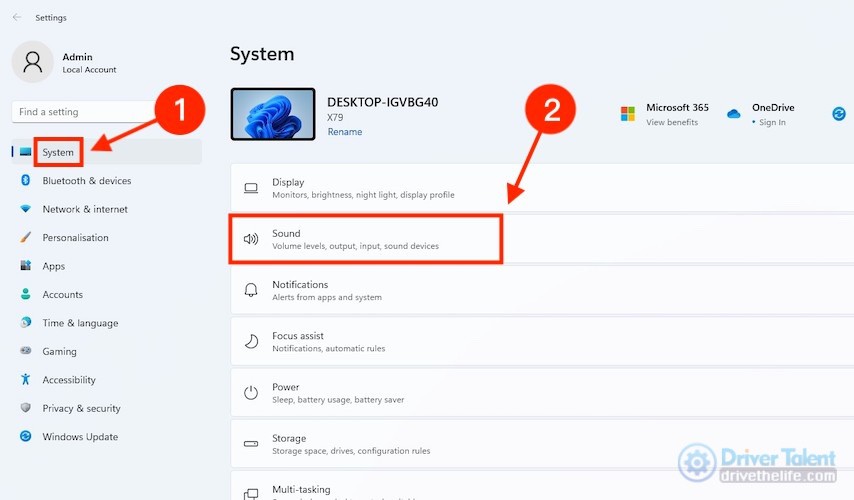The width and height of the screenshot is (854, 500).
Task: Open Accessibility settings
Action: pos(106,380)
